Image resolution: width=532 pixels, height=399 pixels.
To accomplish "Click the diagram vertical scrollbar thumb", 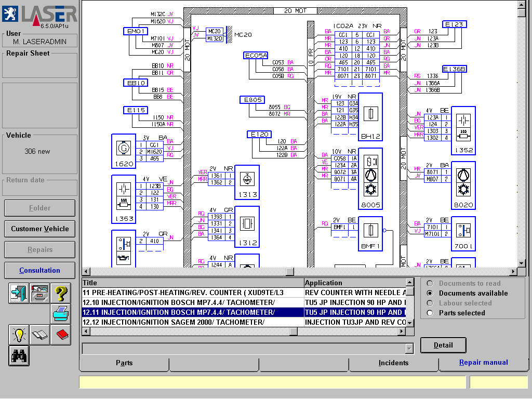I will pos(522,12).
